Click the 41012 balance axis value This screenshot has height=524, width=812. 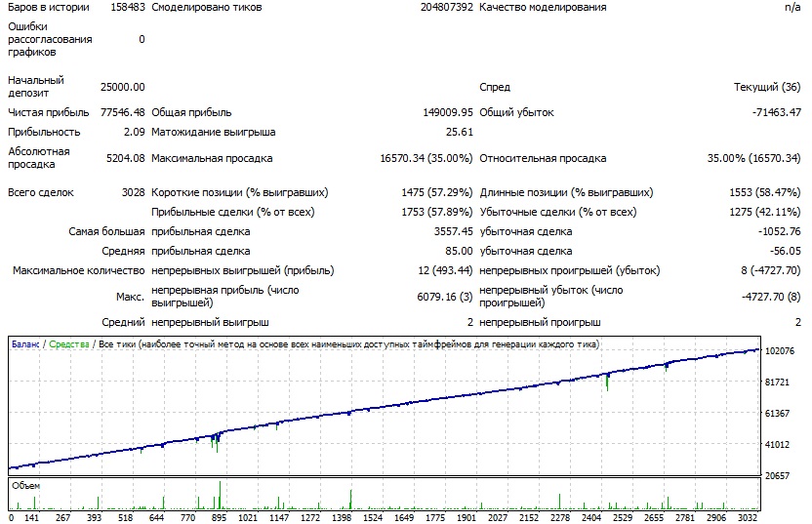coord(777,444)
